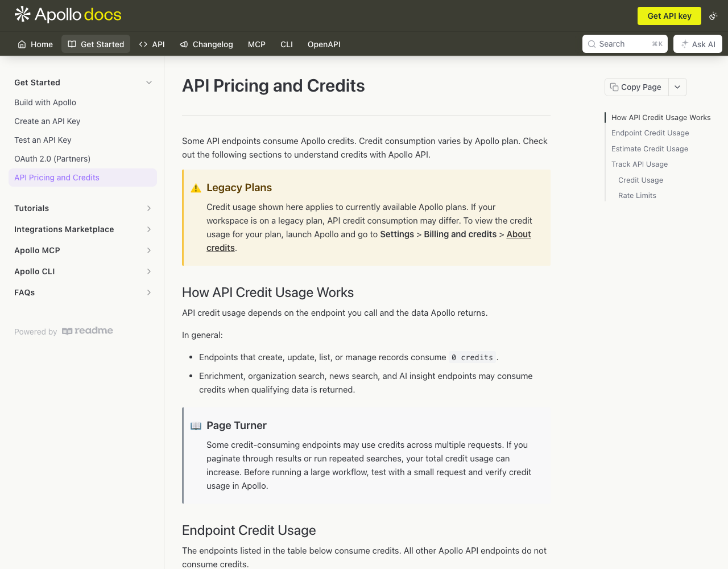The width and height of the screenshot is (728, 569).
Task: Expand the Integrations Marketplace chevron
Action: [149, 229]
